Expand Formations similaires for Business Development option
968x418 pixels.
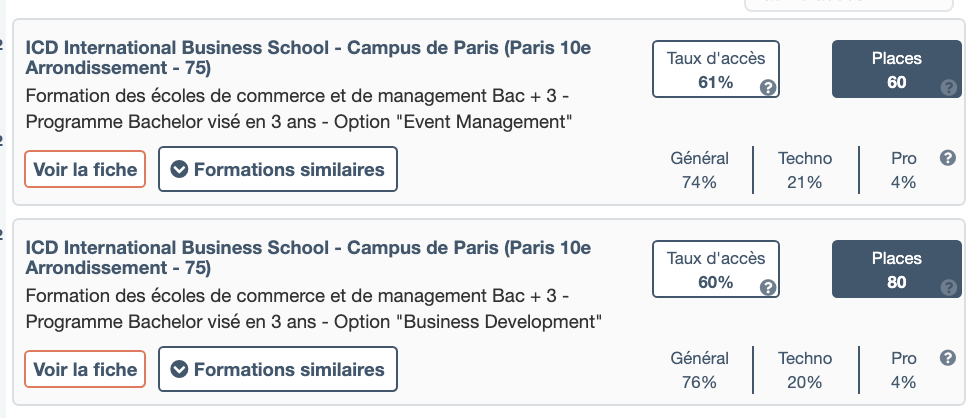point(278,369)
